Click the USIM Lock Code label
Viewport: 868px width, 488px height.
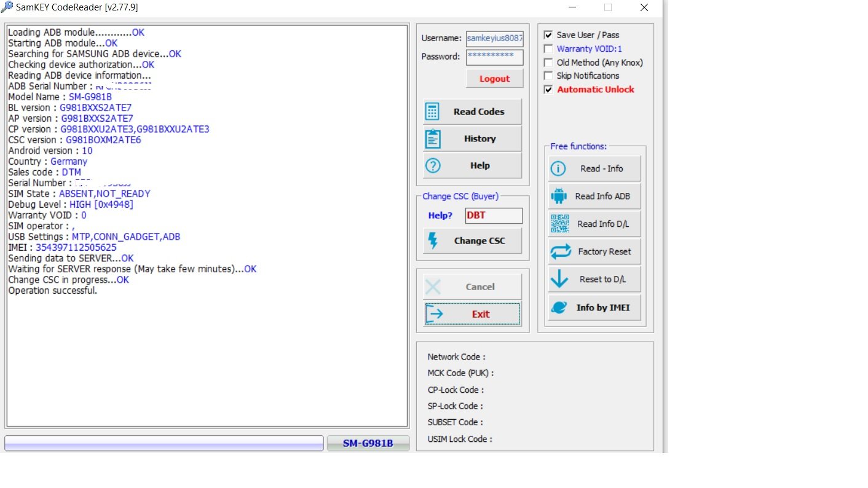[460, 439]
